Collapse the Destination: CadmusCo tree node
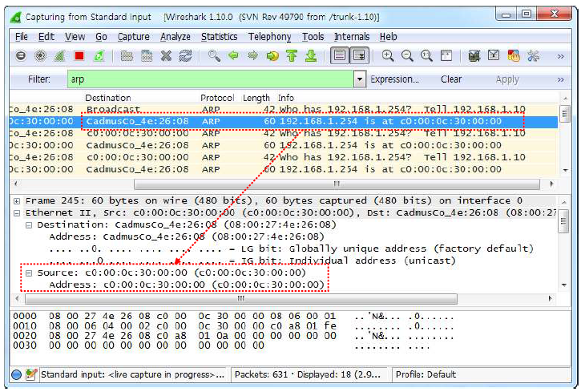 click(x=29, y=225)
